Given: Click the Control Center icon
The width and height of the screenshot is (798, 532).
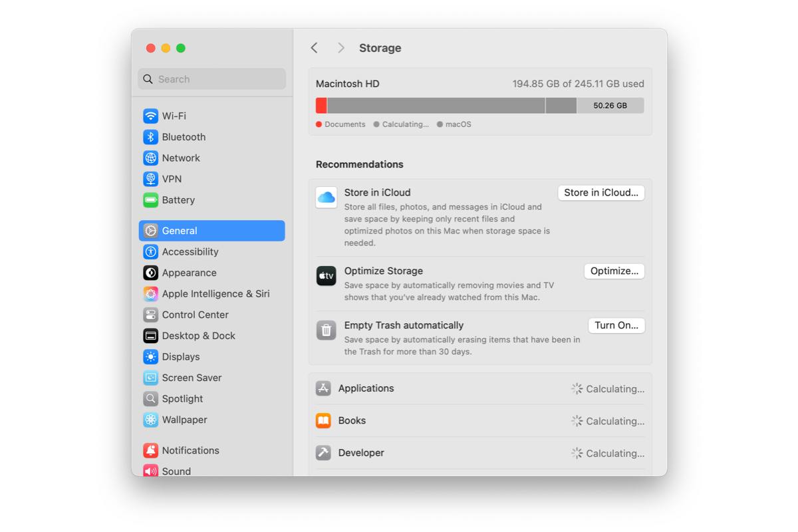Looking at the screenshot, I should [x=151, y=315].
